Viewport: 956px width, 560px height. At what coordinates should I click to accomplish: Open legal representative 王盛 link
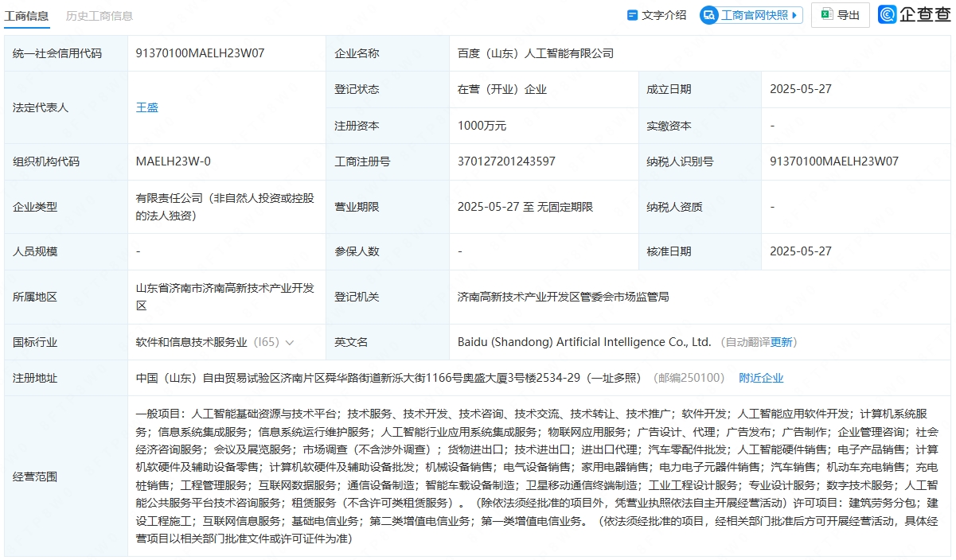[x=147, y=107]
